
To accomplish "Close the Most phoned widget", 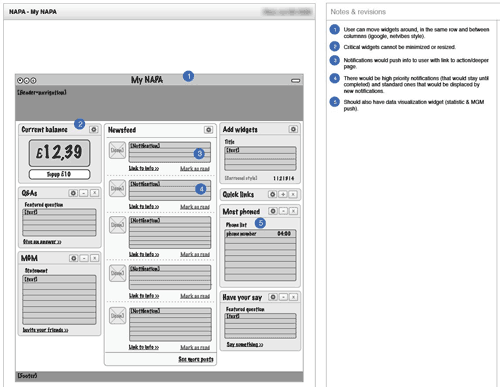I will 293,211.
